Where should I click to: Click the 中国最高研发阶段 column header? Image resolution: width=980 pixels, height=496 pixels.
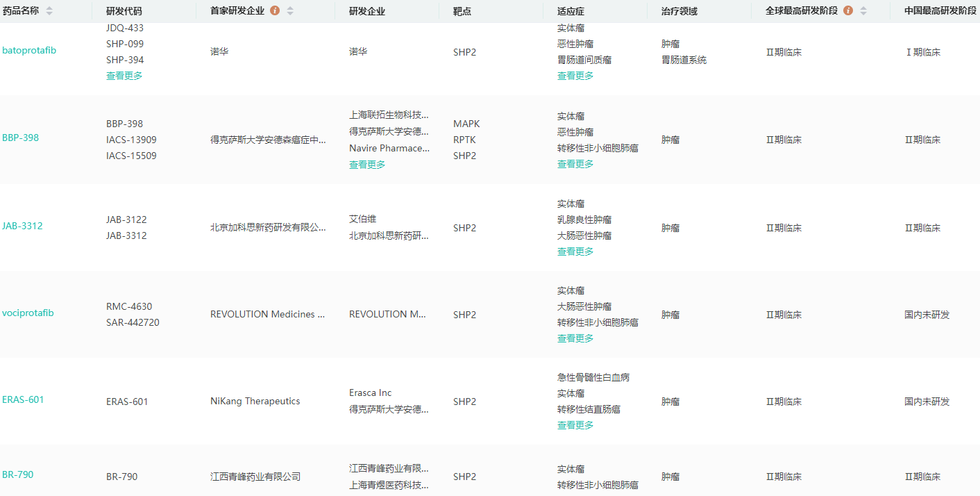(940, 11)
